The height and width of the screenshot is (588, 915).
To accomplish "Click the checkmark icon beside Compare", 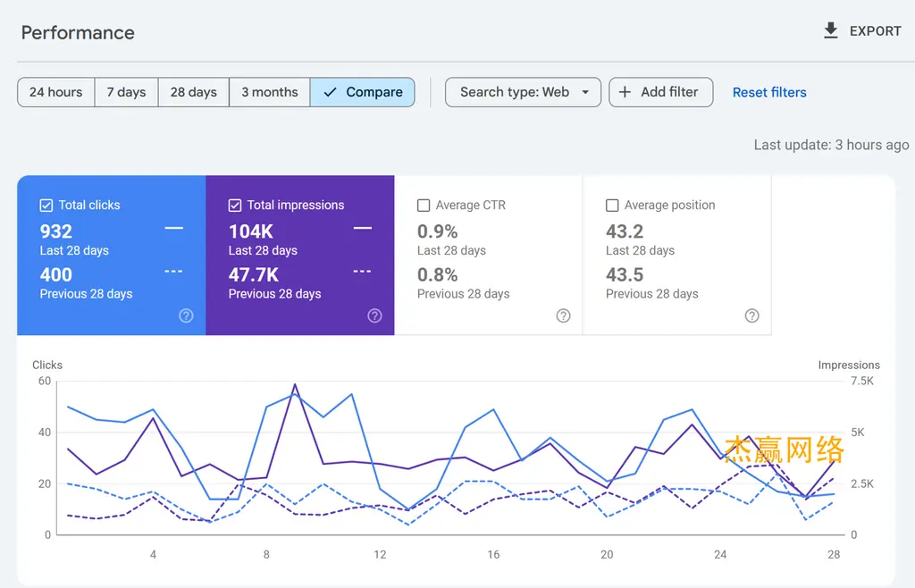I will point(330,92).
